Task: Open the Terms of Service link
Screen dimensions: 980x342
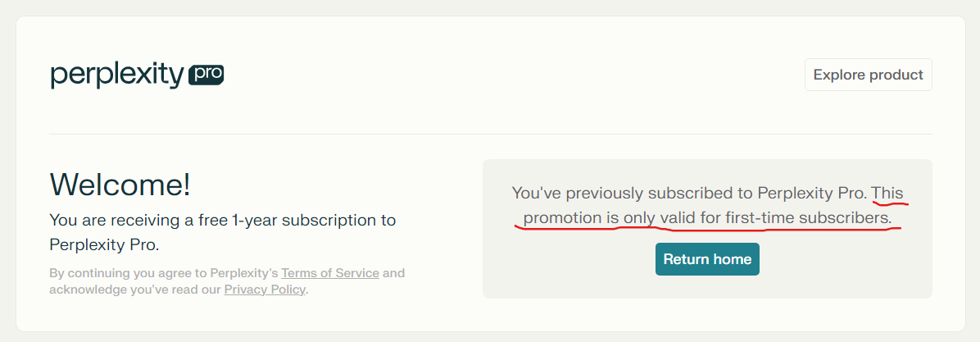Action: pyautogui.click(x=330, y=273)
